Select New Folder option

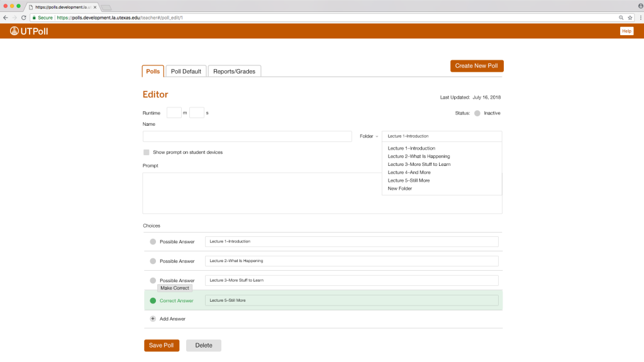point(399,189)
